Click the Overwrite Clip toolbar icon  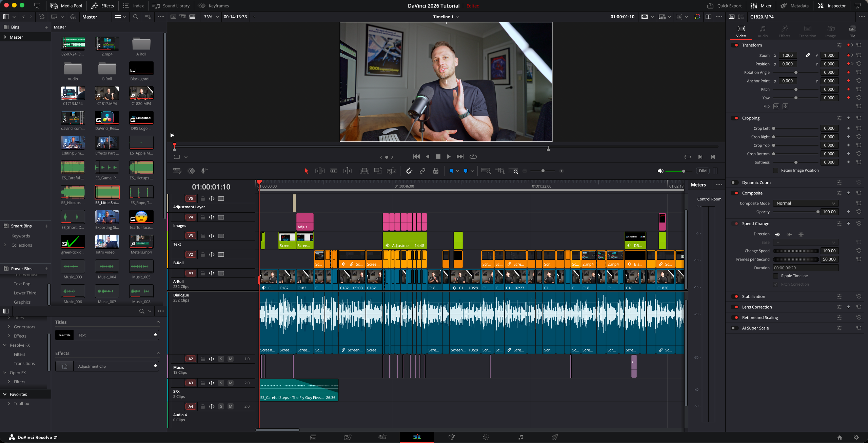[378, 171]
